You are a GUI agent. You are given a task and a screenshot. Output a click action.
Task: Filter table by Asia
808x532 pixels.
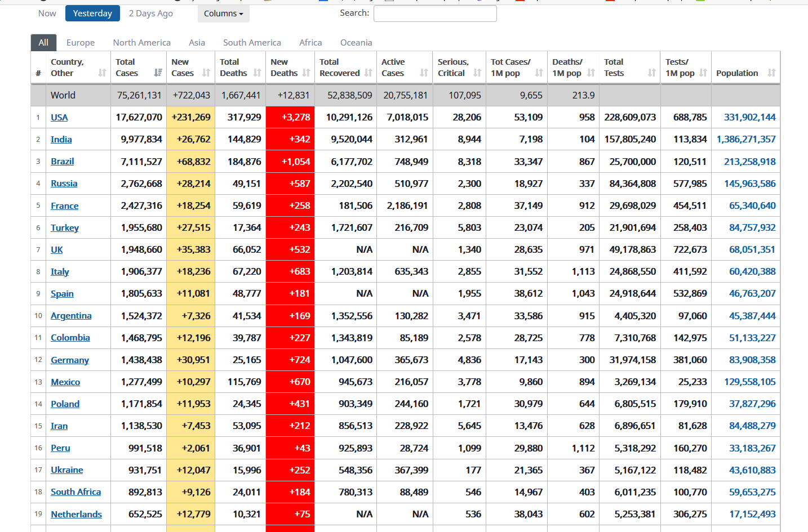coord(197,43)
